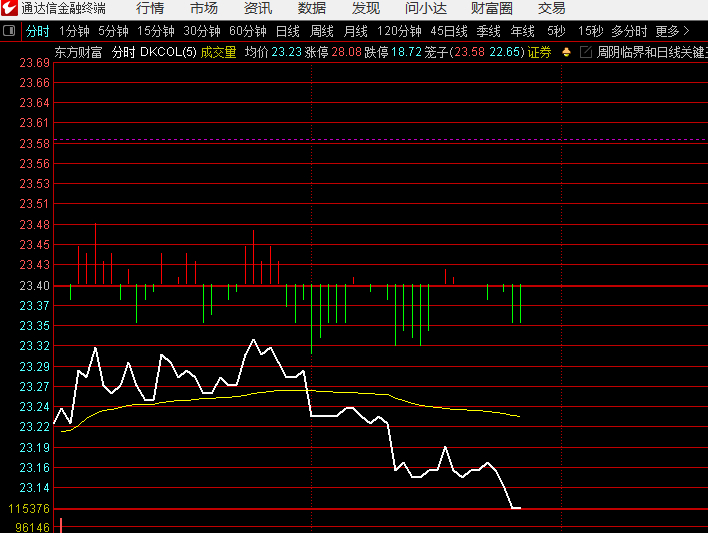
Task: Open the 数据 menu
Action: (x=312, y=8)
